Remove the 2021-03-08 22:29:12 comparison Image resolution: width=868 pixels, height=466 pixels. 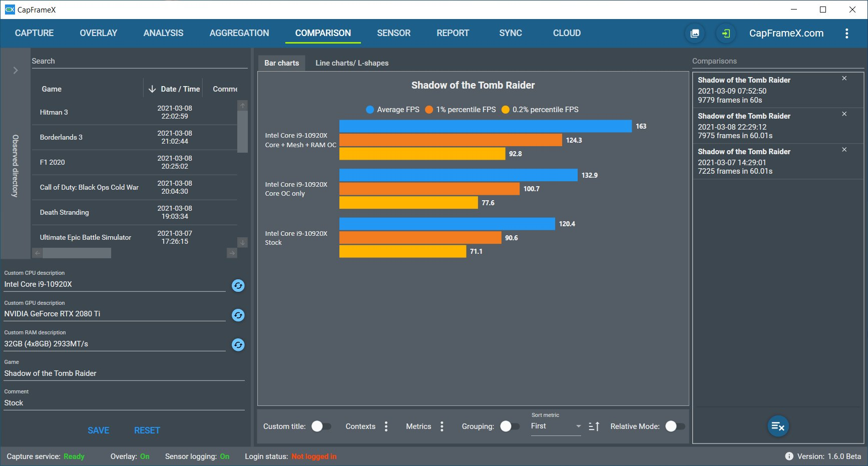(x=844, y=114)
